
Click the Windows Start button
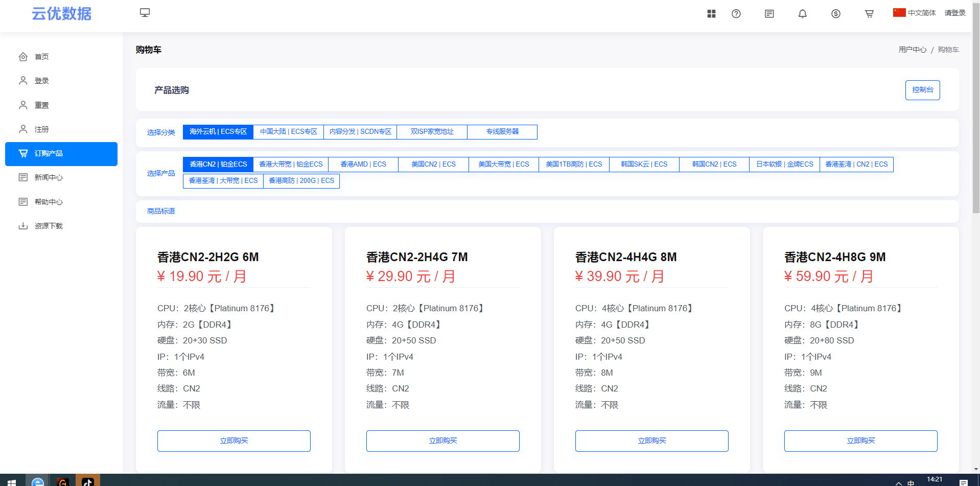[x=11, y=481]
